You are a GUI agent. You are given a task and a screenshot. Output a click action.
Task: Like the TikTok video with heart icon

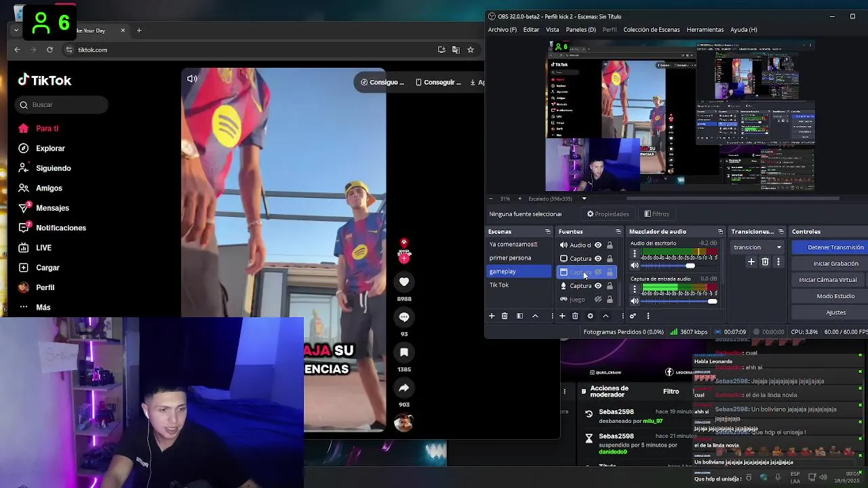pos(404,281)
